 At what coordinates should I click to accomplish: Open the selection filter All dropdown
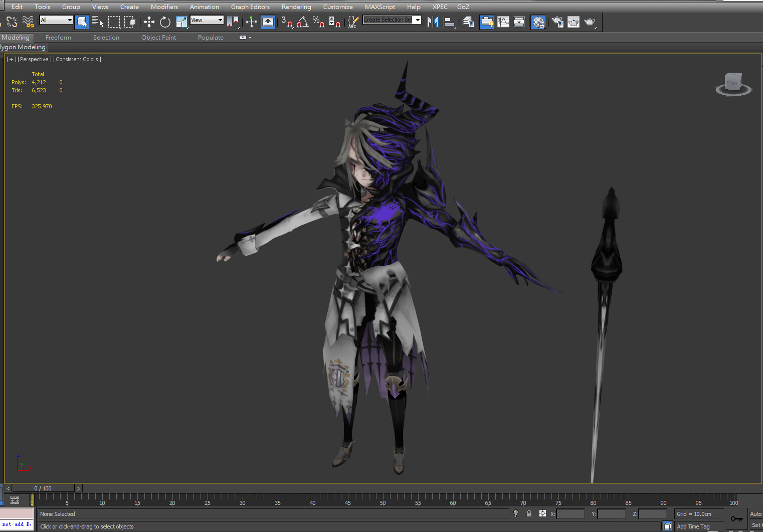(x=56, y=20)
